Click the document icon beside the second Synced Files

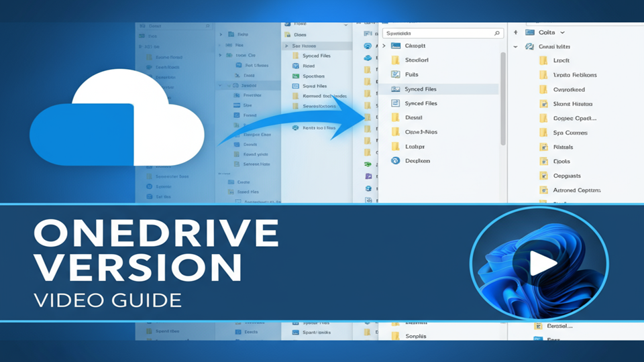(x=395, y=103)
